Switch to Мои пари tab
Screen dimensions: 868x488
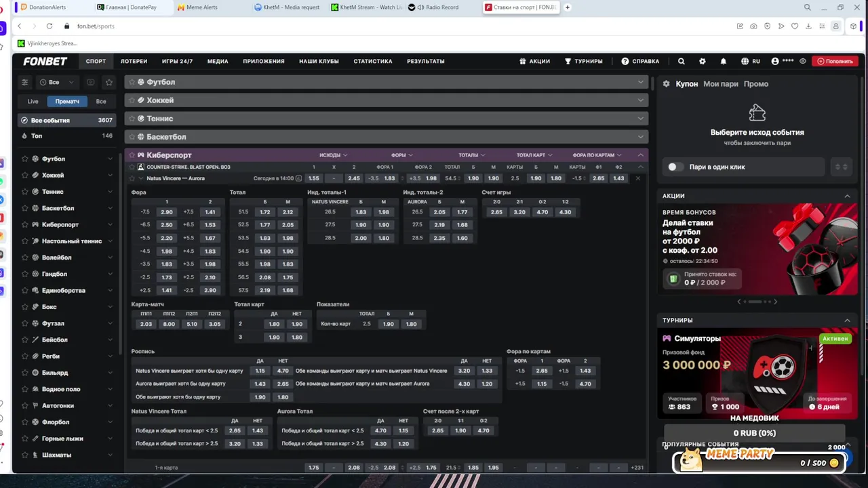coord(720,84)
